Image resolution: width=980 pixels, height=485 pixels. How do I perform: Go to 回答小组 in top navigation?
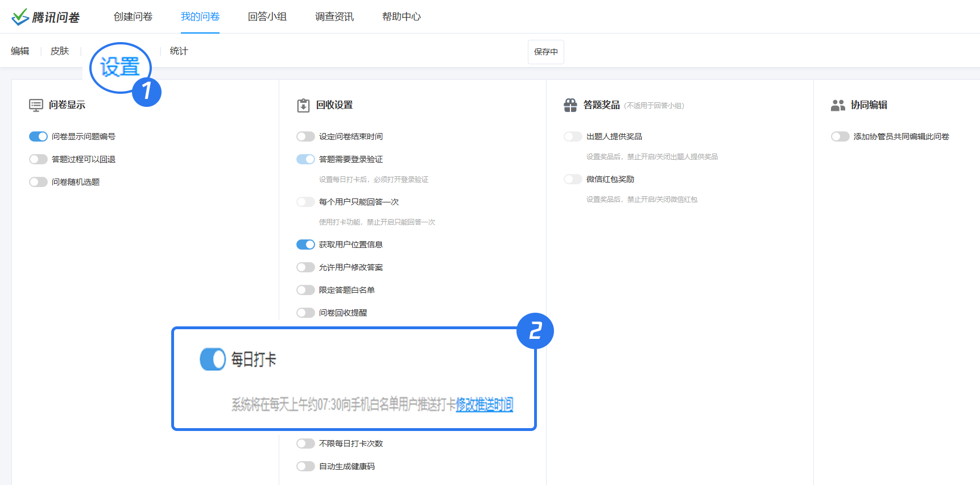click(x=267, y=16)
